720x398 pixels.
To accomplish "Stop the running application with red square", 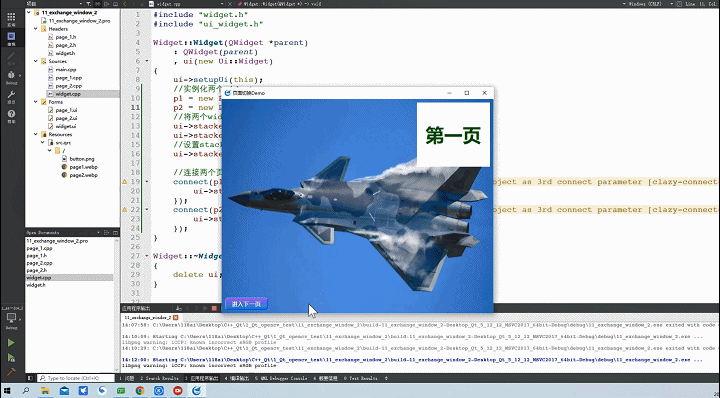I will pos(214,308).
